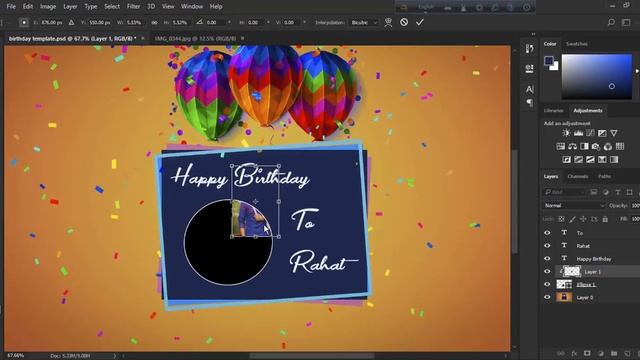Viewport: 640px width, 360px height.
Task: Open the Interpolation dropdown set to Bicubic
Action: pyautogui.click(x=364, y=22)
